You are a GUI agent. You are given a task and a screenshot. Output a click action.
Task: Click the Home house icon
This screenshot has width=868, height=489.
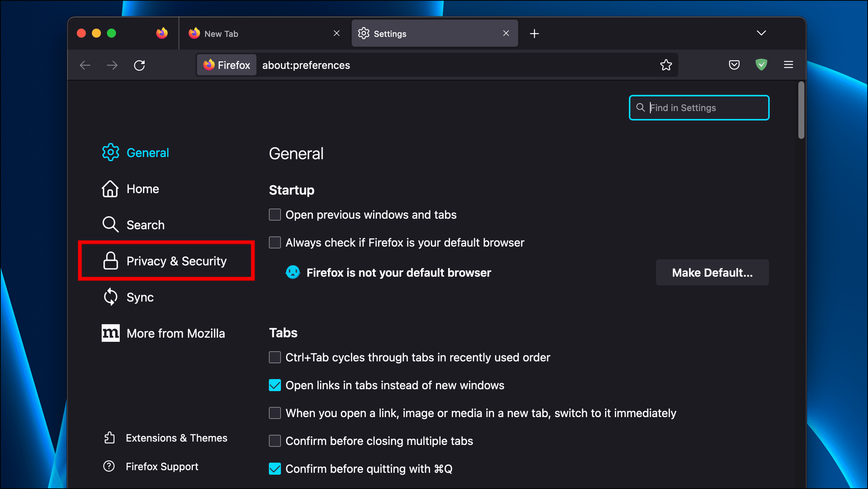(110, 189)
